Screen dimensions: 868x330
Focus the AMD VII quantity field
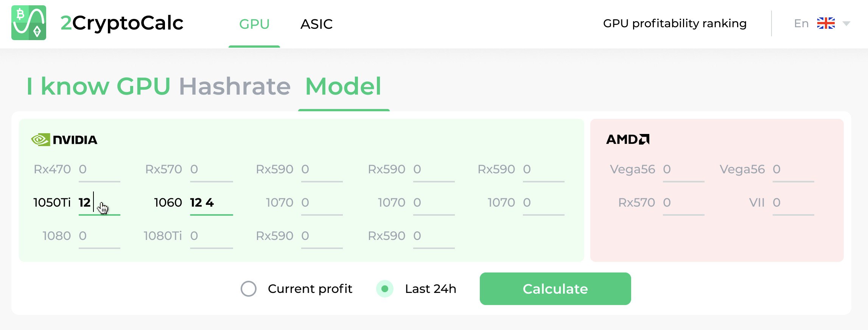pyautogui.click(x=793, y=203)
